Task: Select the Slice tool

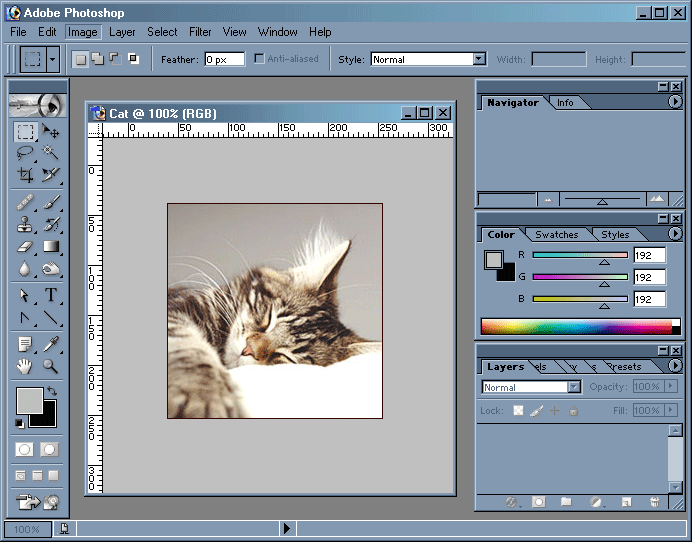Action: click(51, 175)
